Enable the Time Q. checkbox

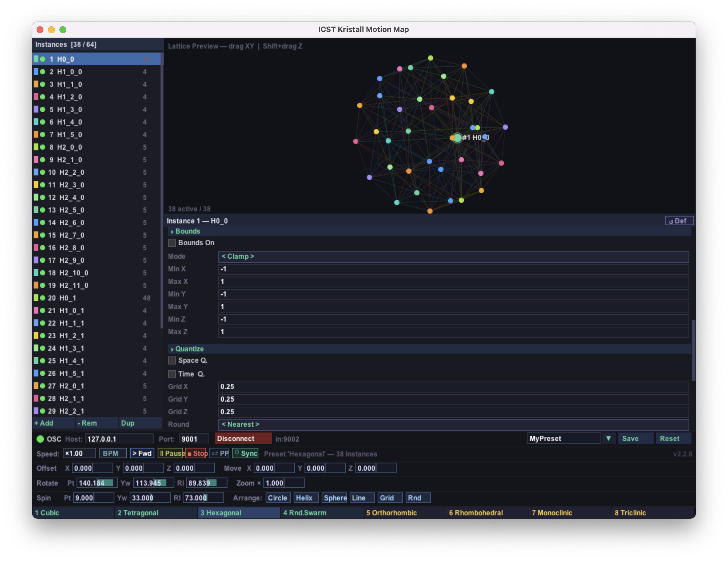(x=172, y=374)
